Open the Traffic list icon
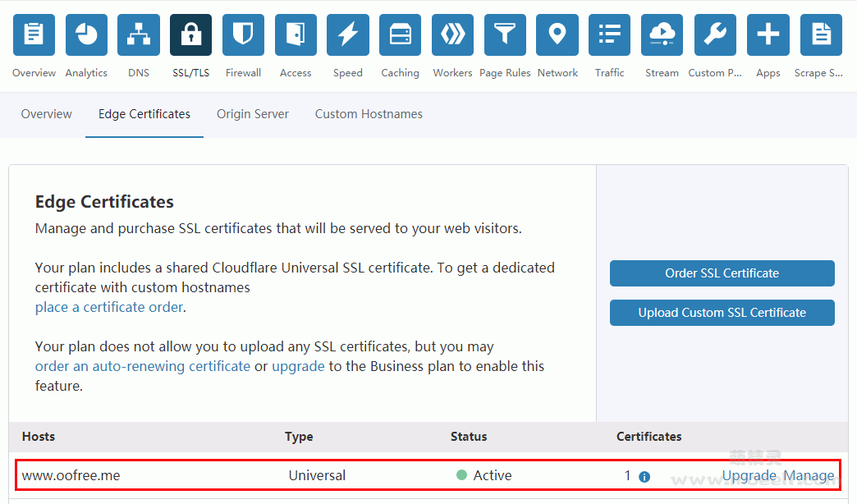The image size is (857, 504). (x=610, y=34)
